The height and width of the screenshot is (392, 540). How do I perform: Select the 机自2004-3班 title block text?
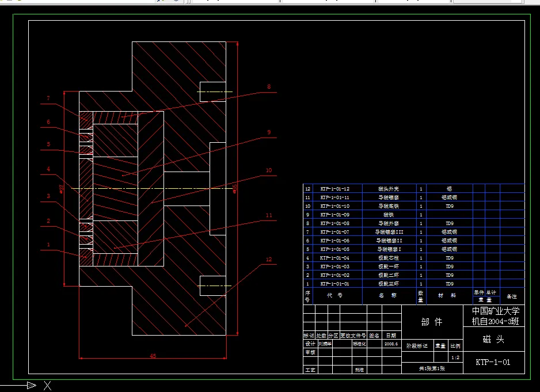495,321
